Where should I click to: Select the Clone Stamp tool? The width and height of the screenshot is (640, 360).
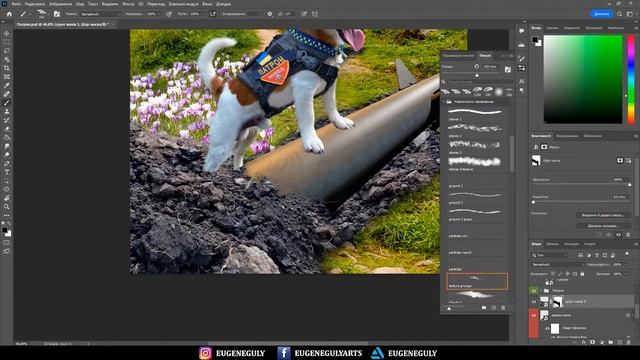[x=7, y=111]
